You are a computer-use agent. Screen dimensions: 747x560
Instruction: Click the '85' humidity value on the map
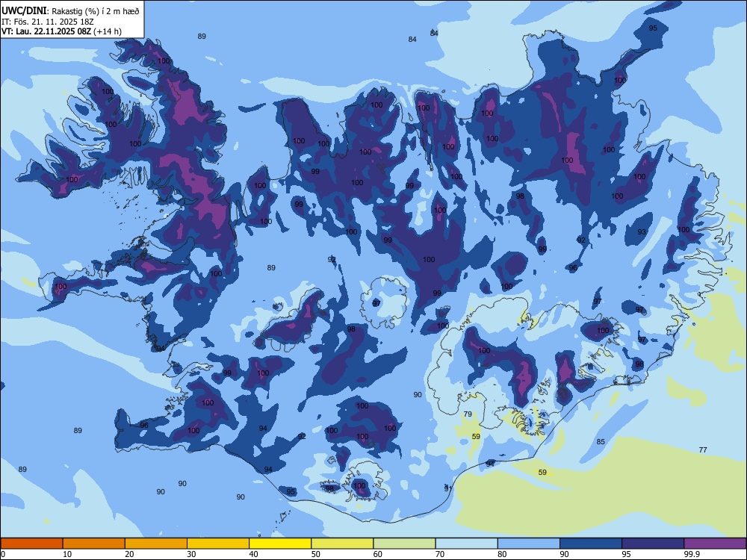tap(601, 441)
